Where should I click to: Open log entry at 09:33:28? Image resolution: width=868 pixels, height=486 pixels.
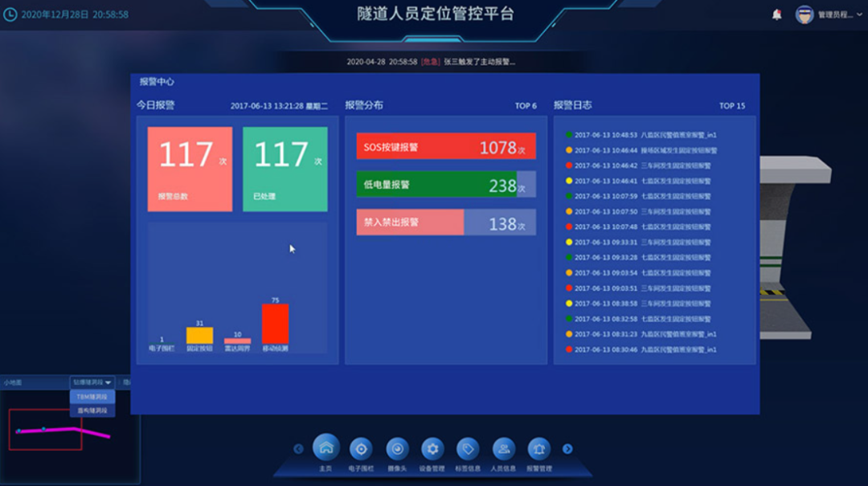[637, 257]
